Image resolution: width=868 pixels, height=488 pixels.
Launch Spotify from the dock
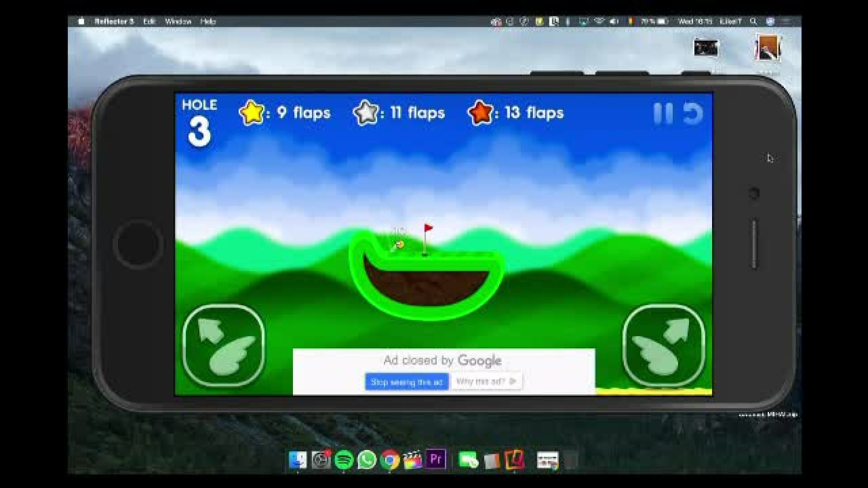pos(344,460)
